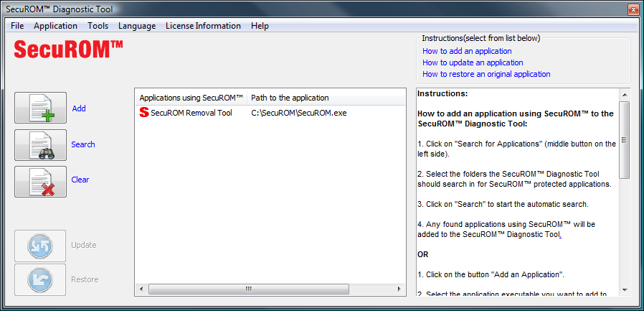Viewport: 644px width, 311px height.
Task: Click the grayed-out Restore label
Action: pyautogui.click(x=85, y=279)
